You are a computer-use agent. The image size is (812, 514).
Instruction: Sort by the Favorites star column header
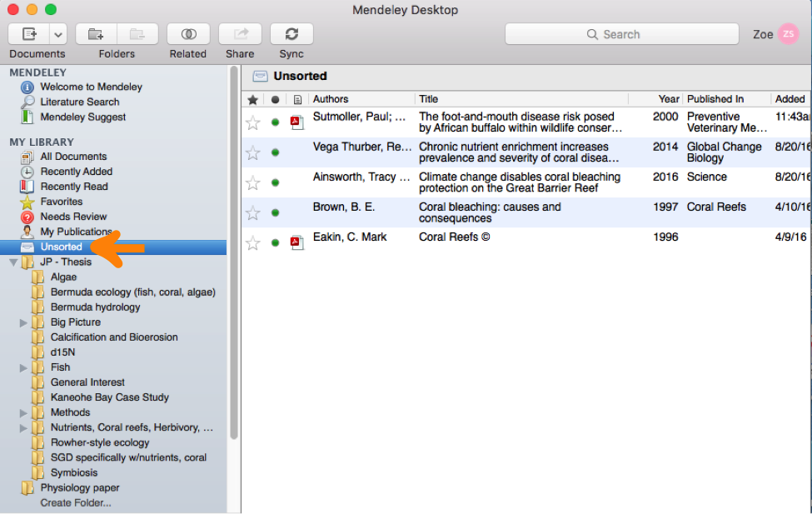pyautogui.click(x=252, y=99)
